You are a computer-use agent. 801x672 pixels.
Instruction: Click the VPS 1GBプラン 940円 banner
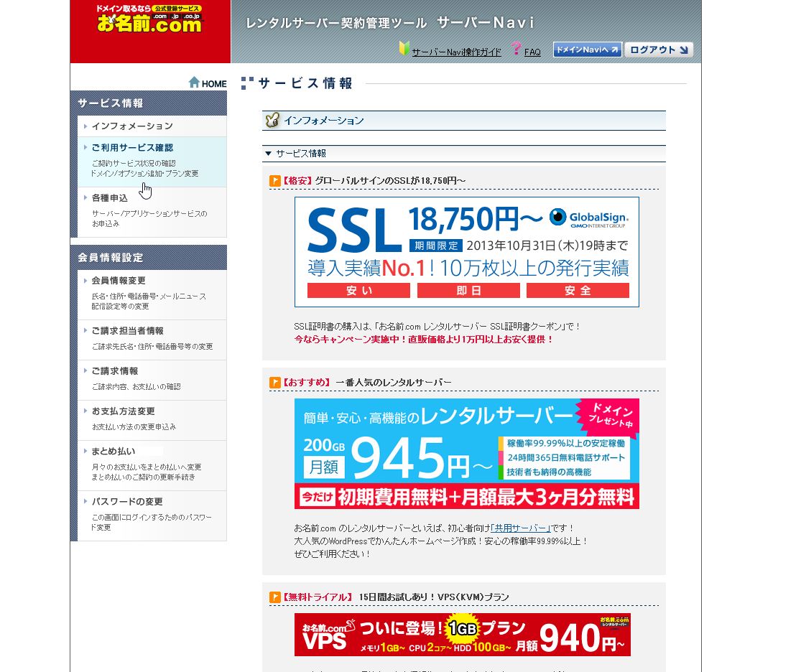463,634
